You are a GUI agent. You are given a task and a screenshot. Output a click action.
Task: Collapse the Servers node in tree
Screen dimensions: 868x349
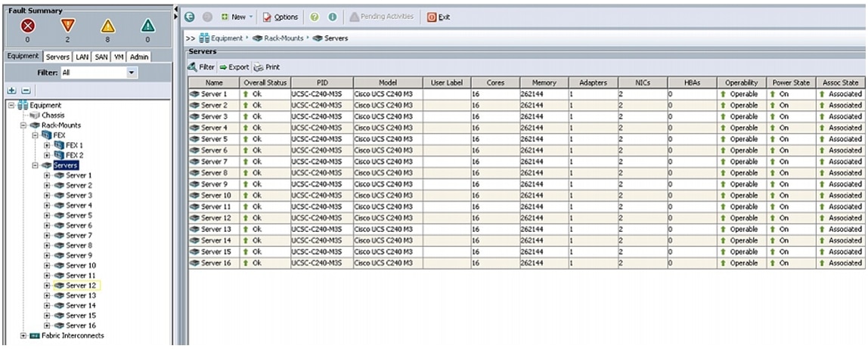click(36, 165)
